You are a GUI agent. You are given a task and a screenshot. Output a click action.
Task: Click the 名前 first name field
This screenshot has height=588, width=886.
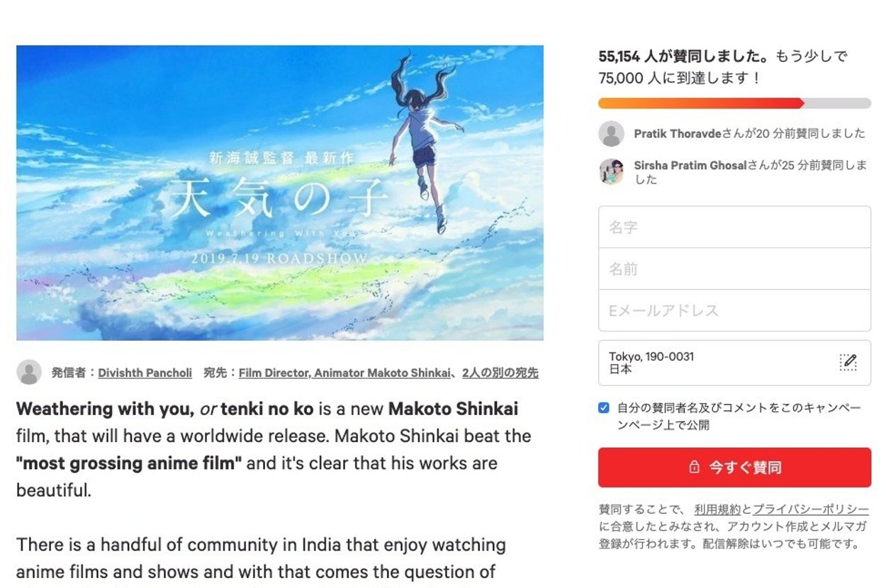pyautogui.click(x=734, y=268)
